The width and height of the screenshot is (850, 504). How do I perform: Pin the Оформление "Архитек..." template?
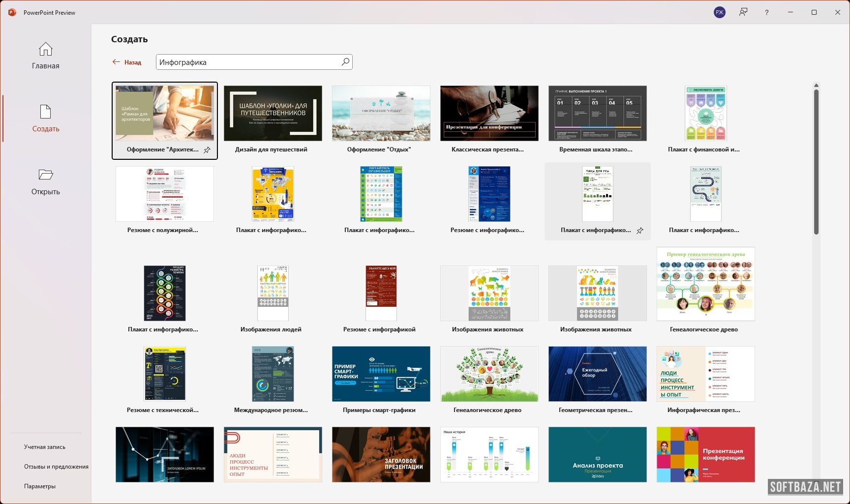tap(207, 150)
